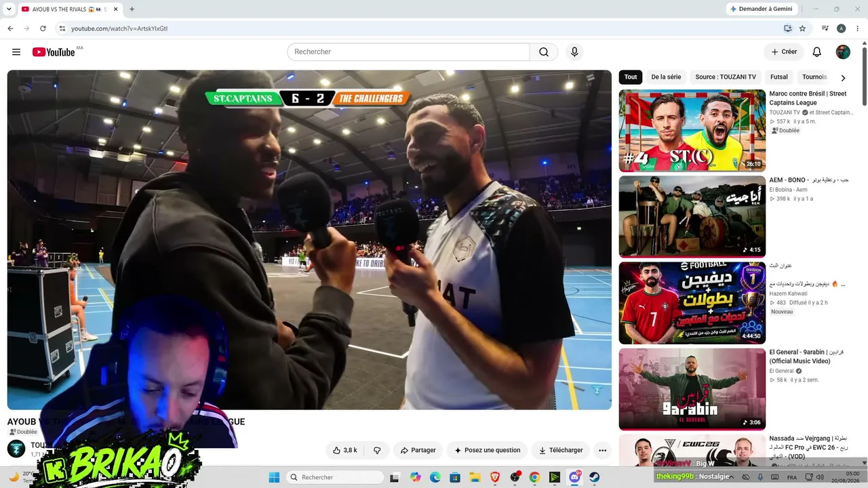This screenshot has width=868, height=488.
Task: Open Steam from the taskbar
Action: [594, 477]
